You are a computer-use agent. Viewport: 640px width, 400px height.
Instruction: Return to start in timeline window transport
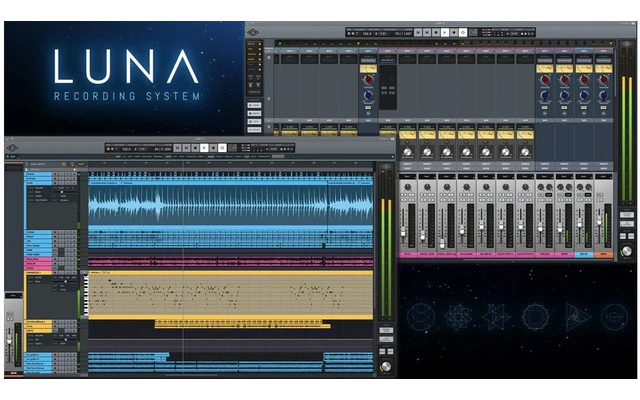(178, 148)
